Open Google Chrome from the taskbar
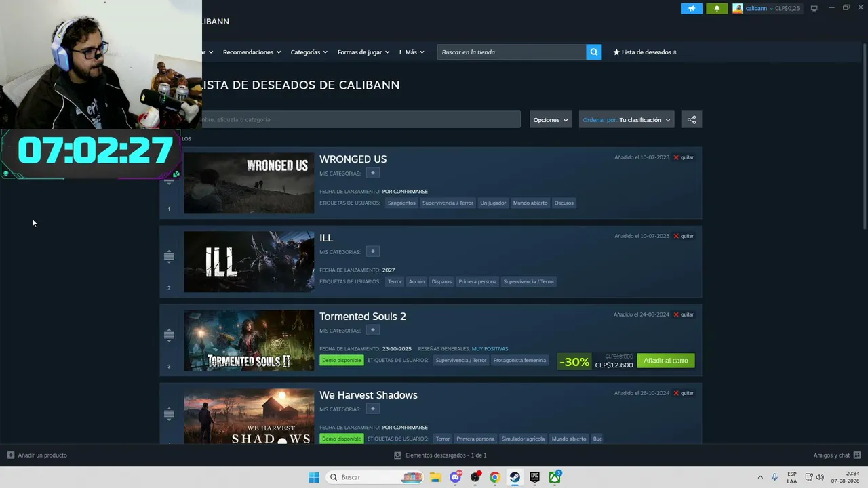868x488 pixels. (x=494, y=477)
